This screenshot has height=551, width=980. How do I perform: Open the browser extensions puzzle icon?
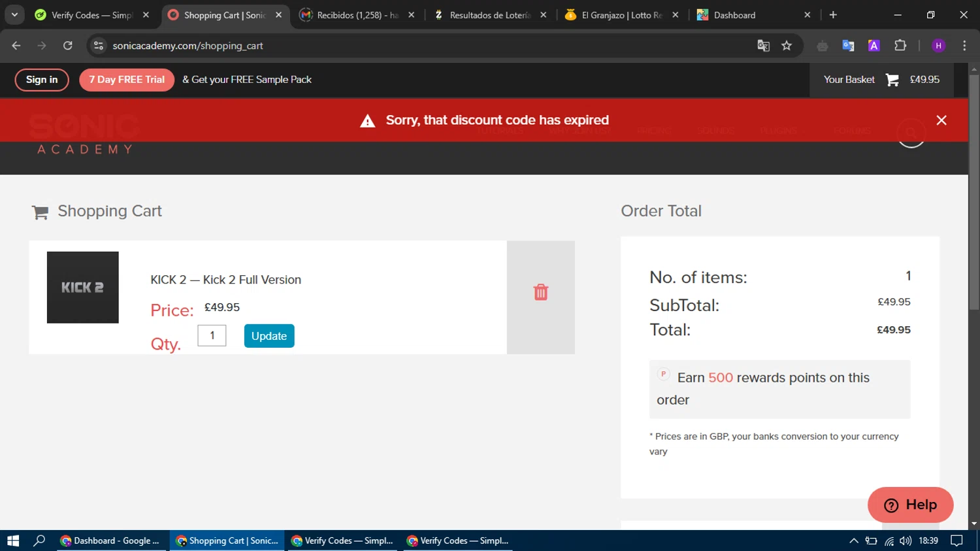click(x=900, y=46)
